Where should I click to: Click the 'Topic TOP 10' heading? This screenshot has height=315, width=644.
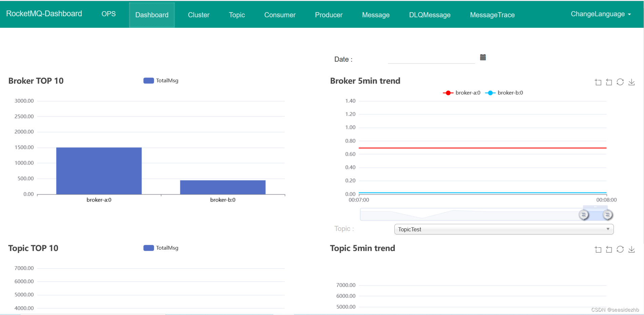[x=33, y=248]
